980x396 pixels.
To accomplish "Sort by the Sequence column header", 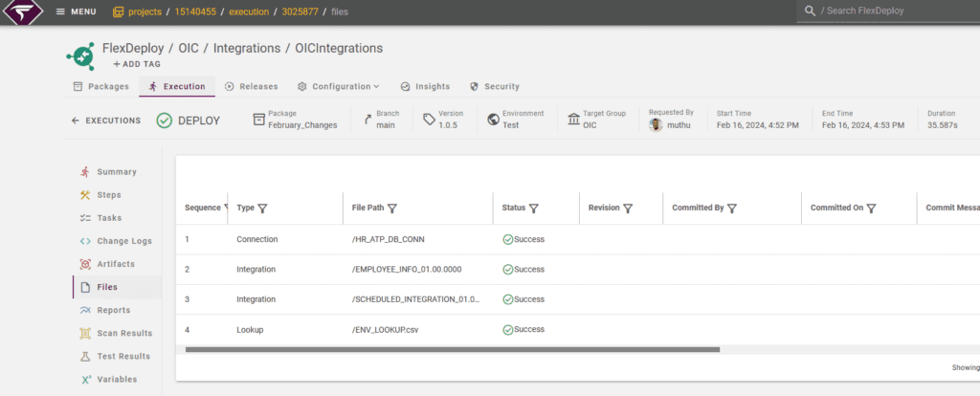I will tap(203, 208).
